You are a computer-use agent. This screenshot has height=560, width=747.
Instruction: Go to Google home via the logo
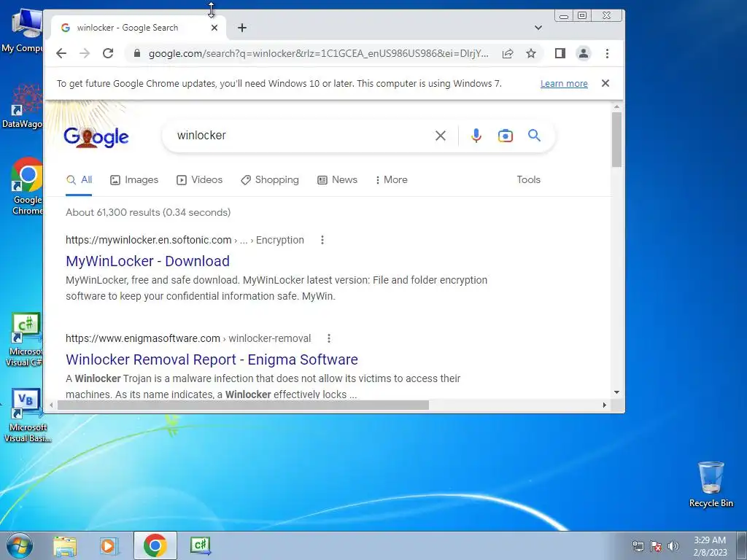pyautogui.click(x=96, y=136)
